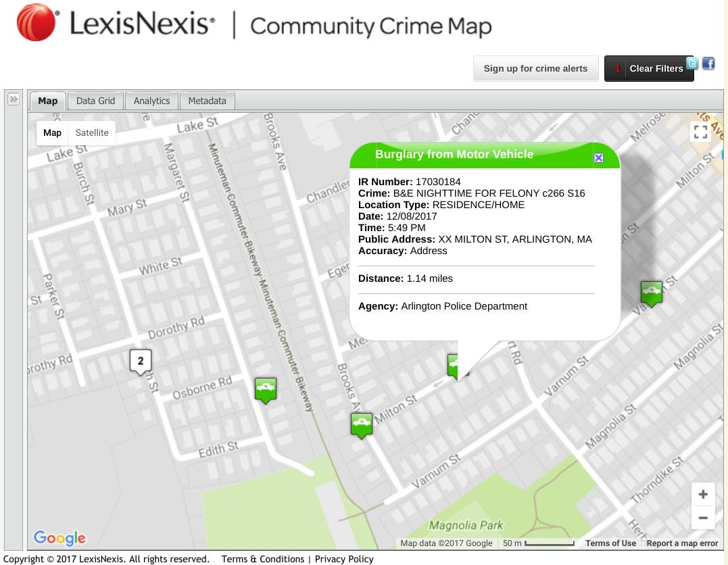Open the Privacy Policy link
Screen dimensions: 728x565
(344, 559)
